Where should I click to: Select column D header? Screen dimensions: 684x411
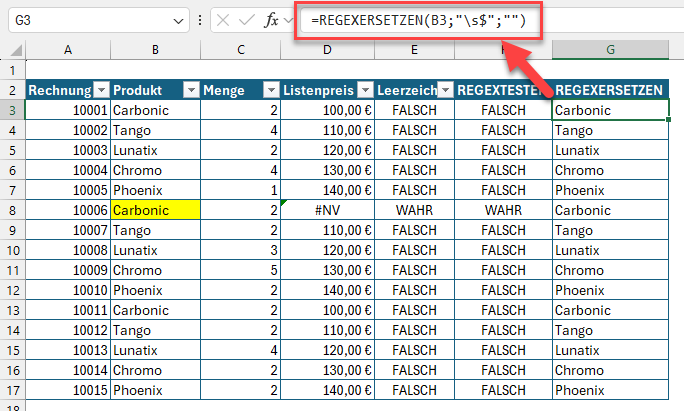327,50
